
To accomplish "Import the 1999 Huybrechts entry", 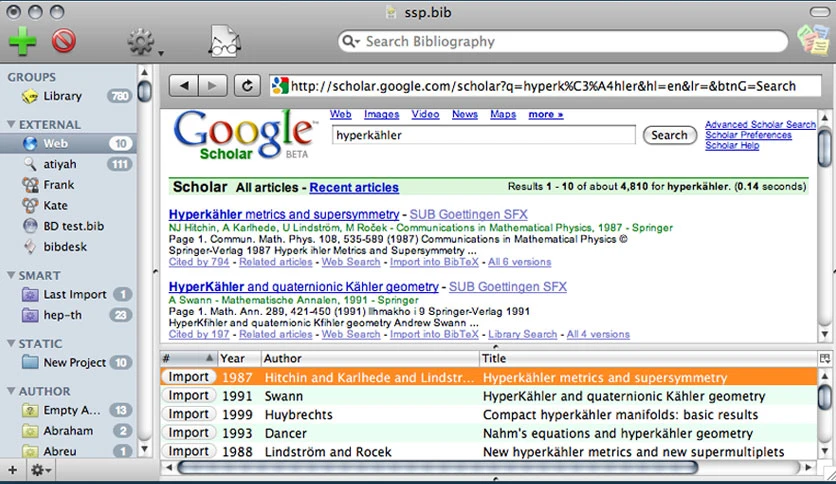I will coord(188,414).
